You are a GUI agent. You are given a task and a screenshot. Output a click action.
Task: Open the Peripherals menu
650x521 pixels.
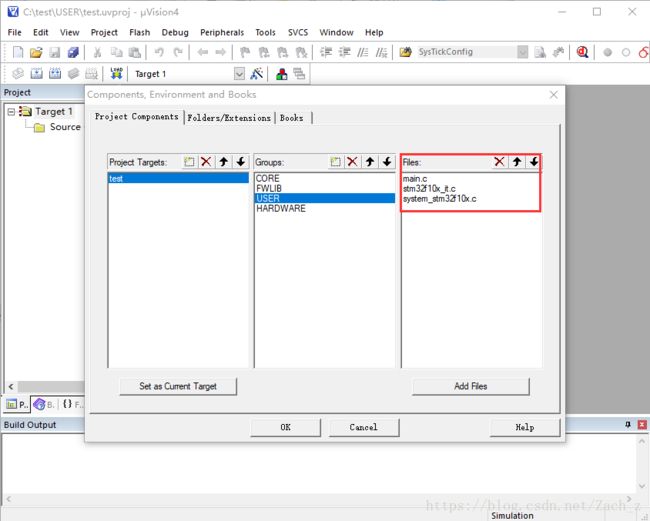pos(222,32)
